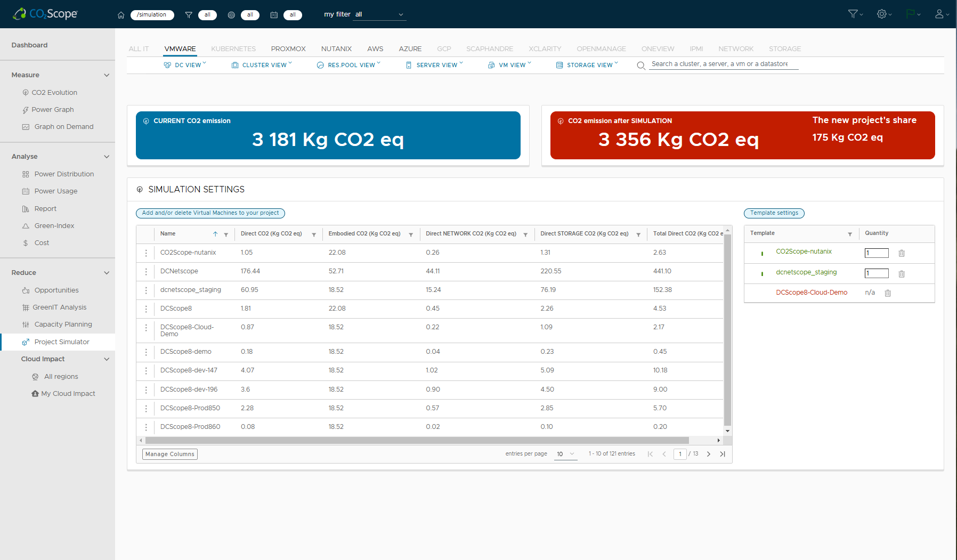Click the search cluster/server input field
Screen dimensions: 957x560
(x=723, y=64)
